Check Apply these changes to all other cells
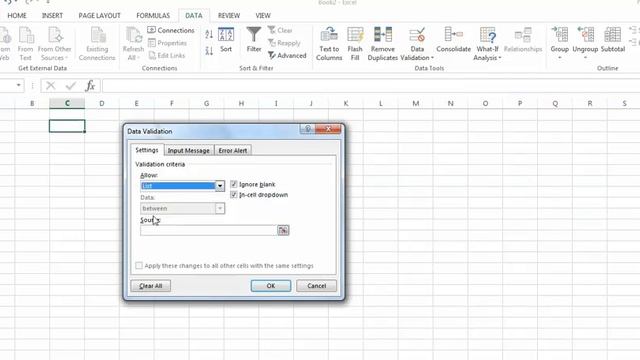Viewport: 640px width, 360px height. [x=139, y=266]
